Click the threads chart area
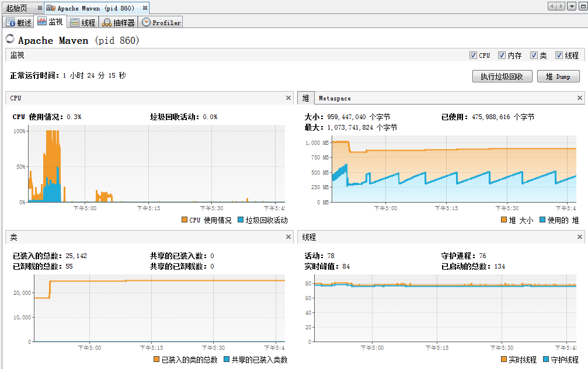 point(445,308)
